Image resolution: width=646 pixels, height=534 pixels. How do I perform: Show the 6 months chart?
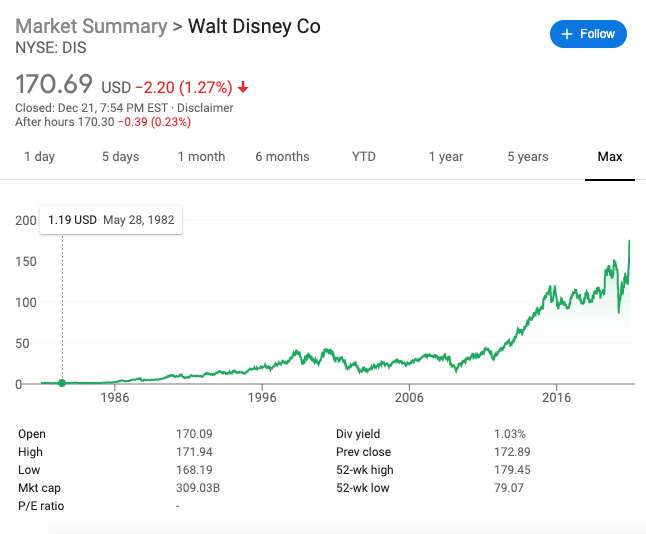tap(282, 157)
